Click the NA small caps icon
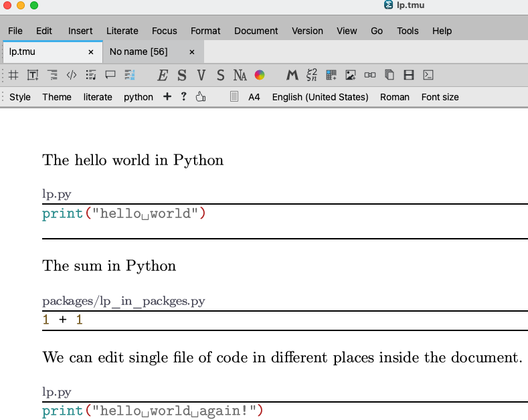Image resolution: width=528 pixels, height=420 pixels. coord(240,75)
